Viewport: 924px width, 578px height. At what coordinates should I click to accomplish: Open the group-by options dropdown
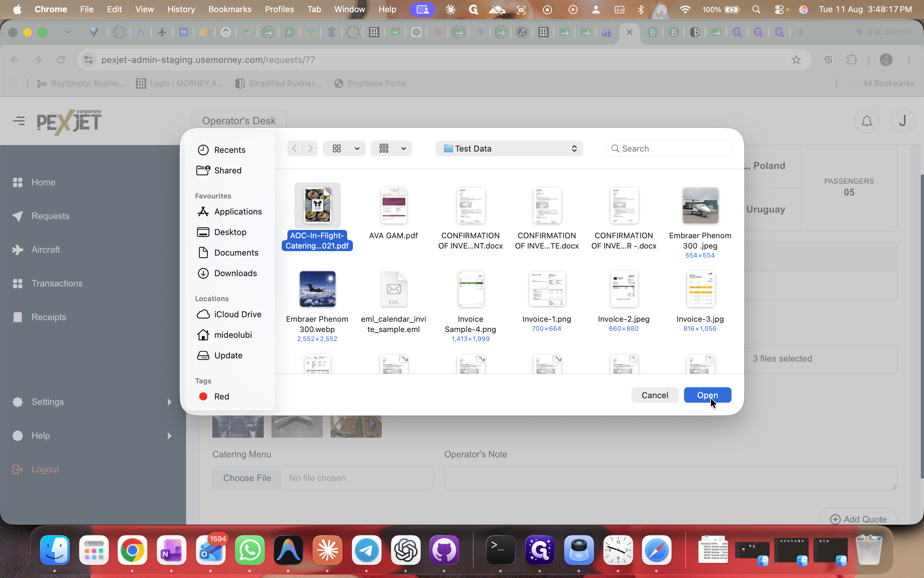tap(391, 148)
